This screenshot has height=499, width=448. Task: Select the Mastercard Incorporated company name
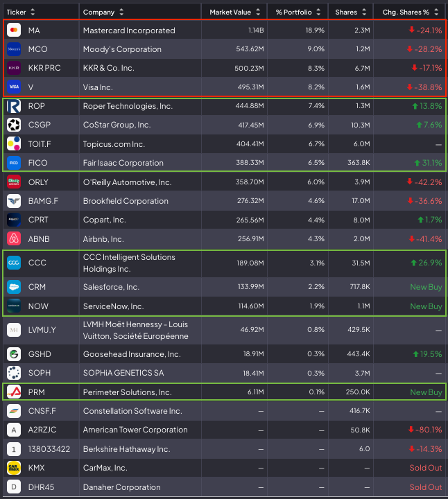129,30
